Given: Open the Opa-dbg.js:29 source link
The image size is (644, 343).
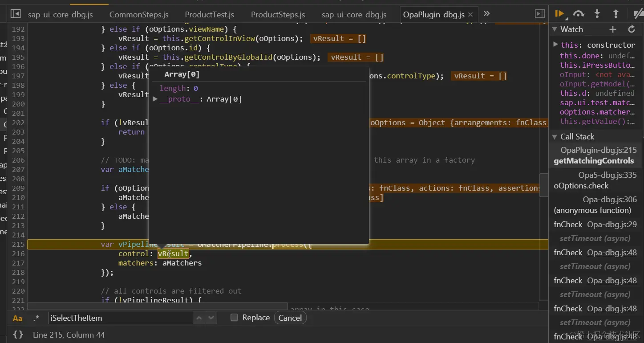Looking at the screenshot, I should 612,225.
